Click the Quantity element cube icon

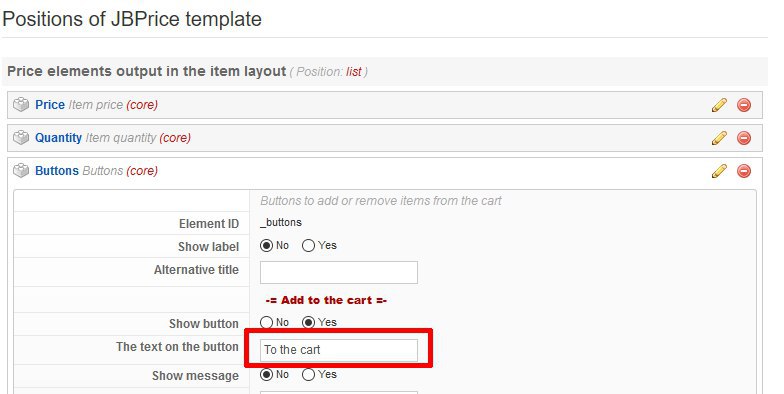(x=21, y=138)
